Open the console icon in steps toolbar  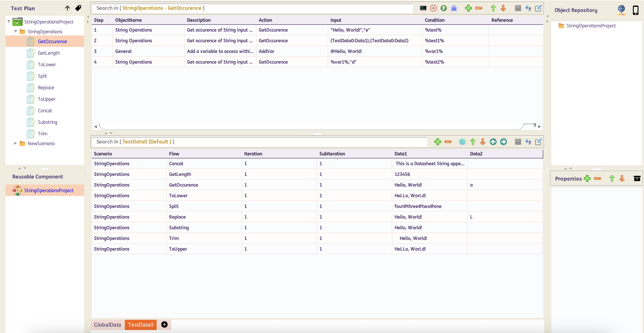(x=423, y=8)
